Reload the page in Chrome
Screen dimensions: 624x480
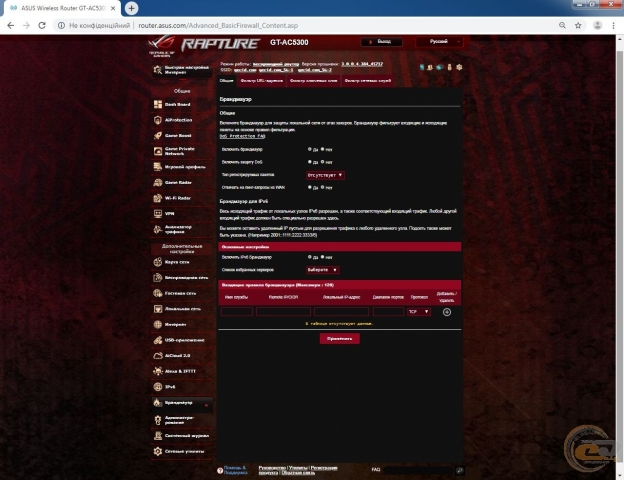pos(42,25)
